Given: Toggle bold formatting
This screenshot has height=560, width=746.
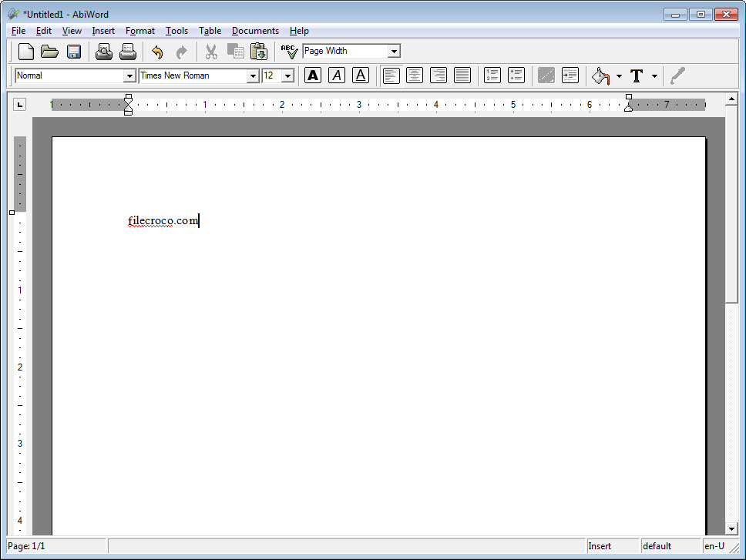Looking at the screenshot, I should (x=313, y=75).
